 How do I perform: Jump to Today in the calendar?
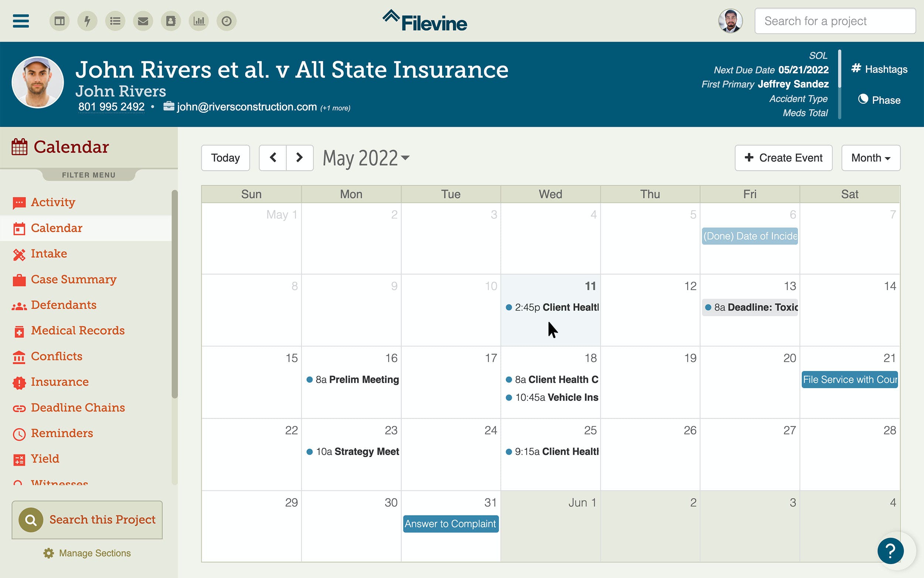coord(225,158)
